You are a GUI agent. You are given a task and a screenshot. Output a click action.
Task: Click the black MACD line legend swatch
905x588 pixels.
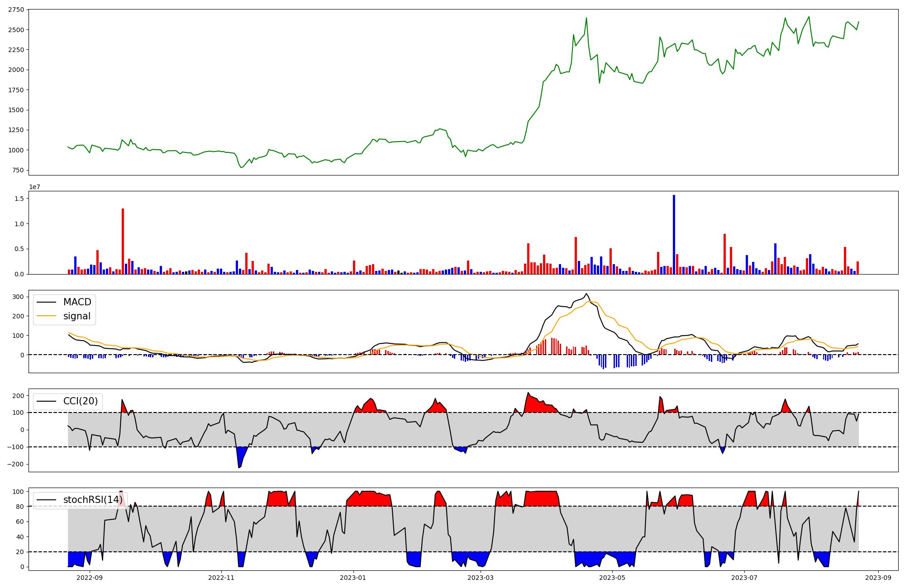(46, 302)
